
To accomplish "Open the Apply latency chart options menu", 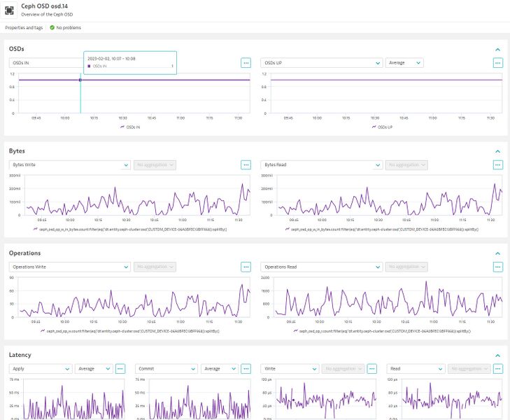I will [120, 368].
